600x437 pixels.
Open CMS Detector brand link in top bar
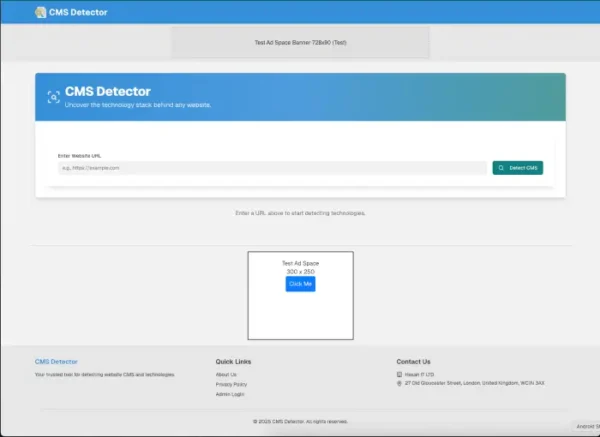[x=71, y=12]
